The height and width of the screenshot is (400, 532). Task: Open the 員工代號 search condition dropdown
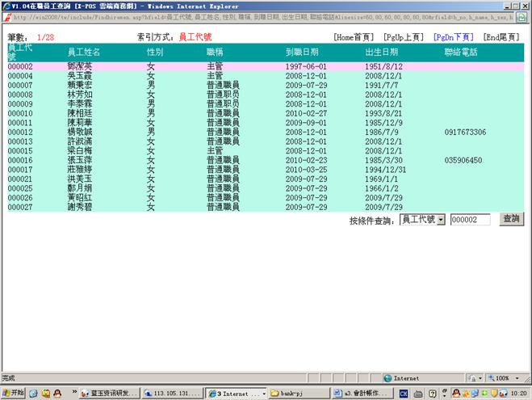pos(423,220)
